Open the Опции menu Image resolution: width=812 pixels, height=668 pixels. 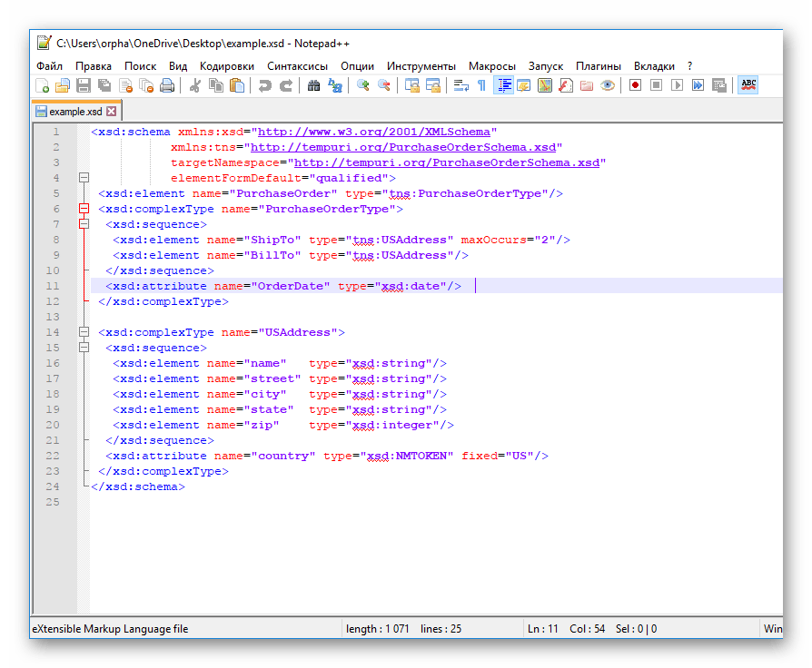click(357, 66)
